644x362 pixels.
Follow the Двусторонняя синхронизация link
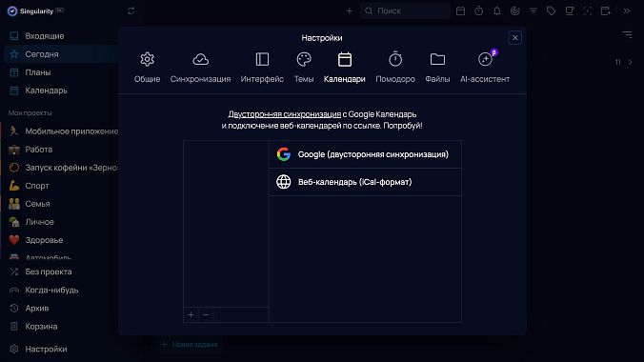[x=284, y=114]
